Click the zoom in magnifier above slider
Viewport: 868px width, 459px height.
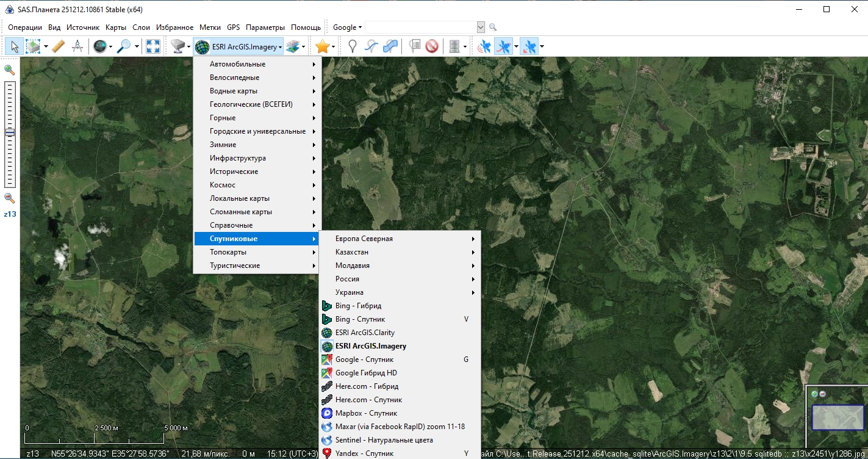pos(10,70)
